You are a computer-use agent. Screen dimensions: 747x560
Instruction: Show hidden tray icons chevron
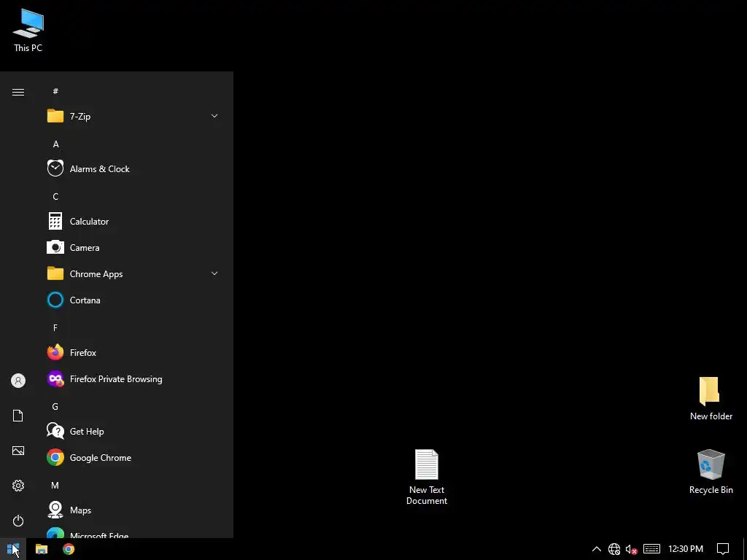(x=597, y=549)
